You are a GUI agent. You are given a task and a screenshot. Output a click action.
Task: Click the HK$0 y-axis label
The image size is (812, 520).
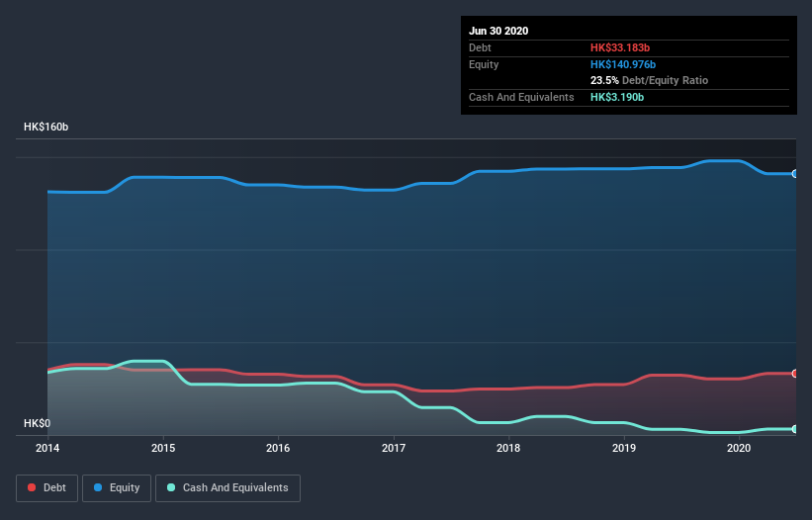pos(38,423)
